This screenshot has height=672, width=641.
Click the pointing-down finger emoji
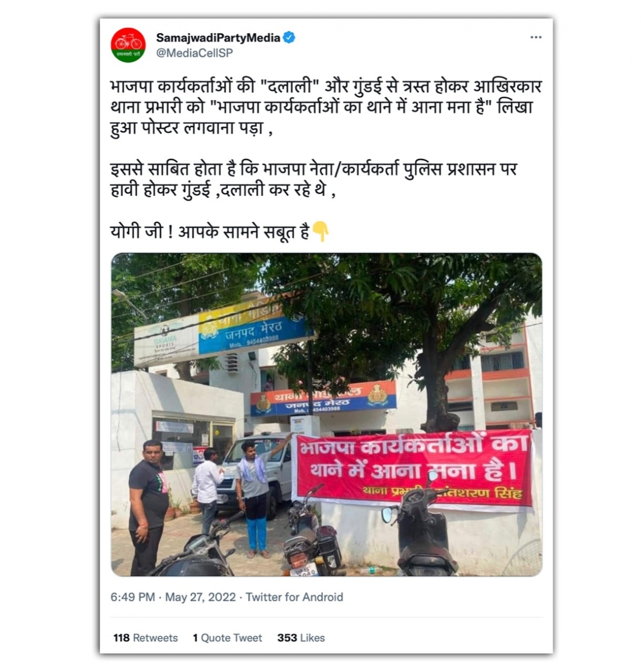[320, 232]
